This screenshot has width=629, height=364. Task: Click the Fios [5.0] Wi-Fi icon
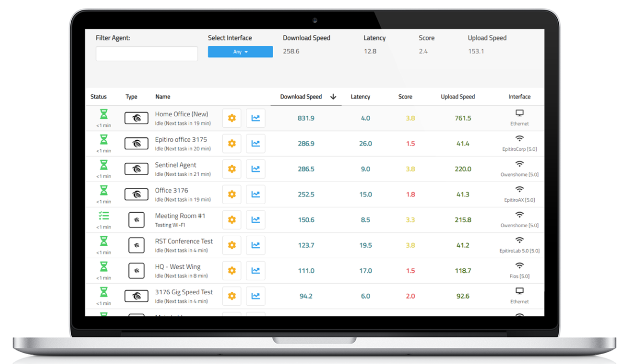(519, 266)
